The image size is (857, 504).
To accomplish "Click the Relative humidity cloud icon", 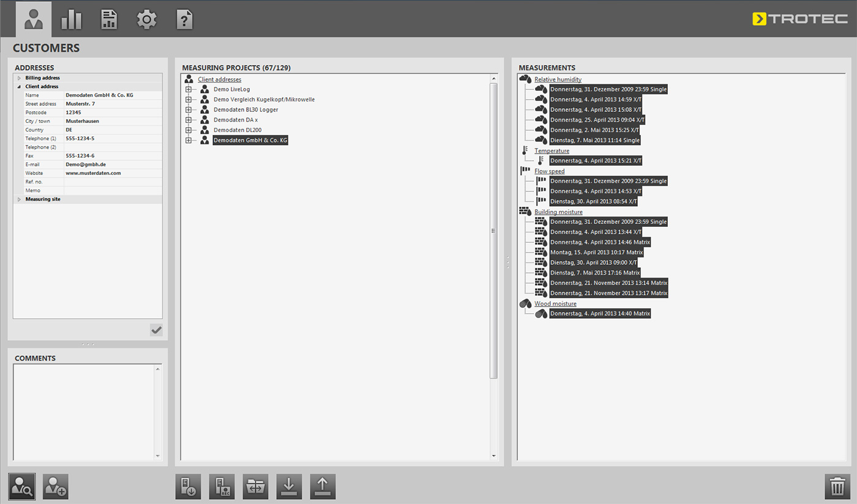I will click(525, 79).
